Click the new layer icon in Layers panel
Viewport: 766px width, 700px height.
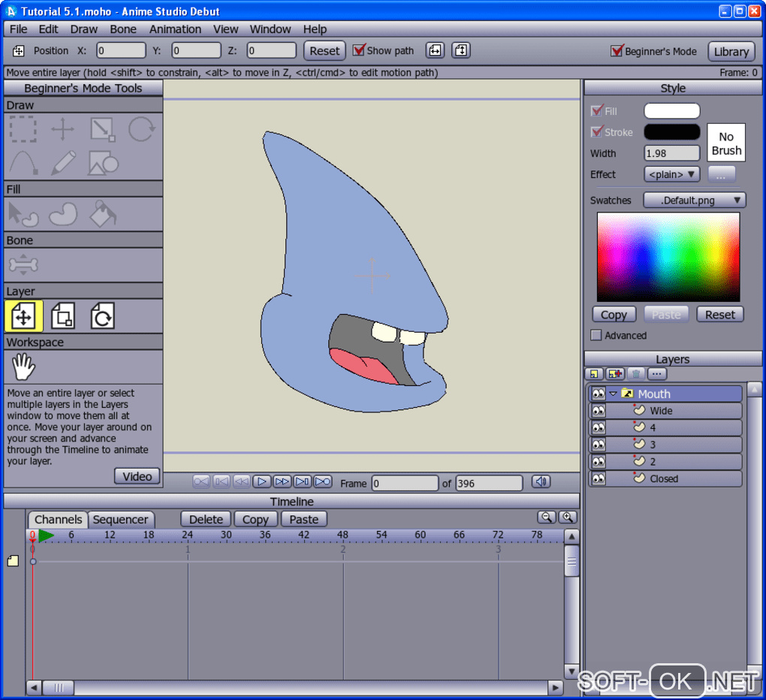coord(594,374)
